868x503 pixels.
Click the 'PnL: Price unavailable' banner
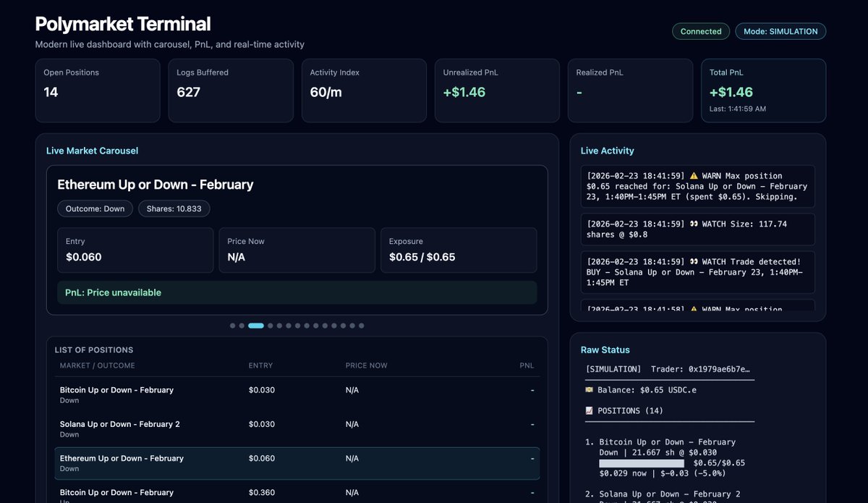tap(297, 292)
